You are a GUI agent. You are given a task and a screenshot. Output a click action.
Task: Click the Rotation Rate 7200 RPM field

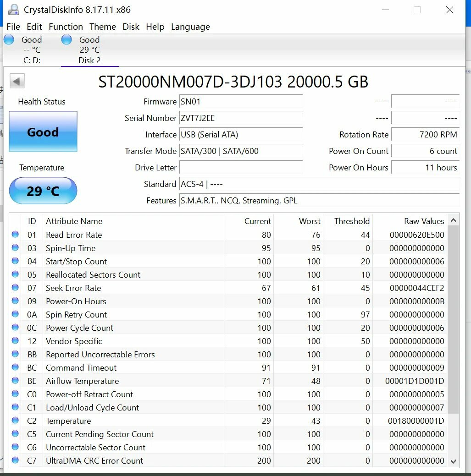[426, 134]
